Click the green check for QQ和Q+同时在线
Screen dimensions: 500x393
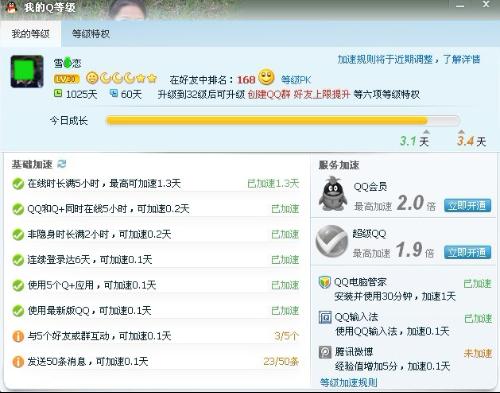tap(18, 209)
